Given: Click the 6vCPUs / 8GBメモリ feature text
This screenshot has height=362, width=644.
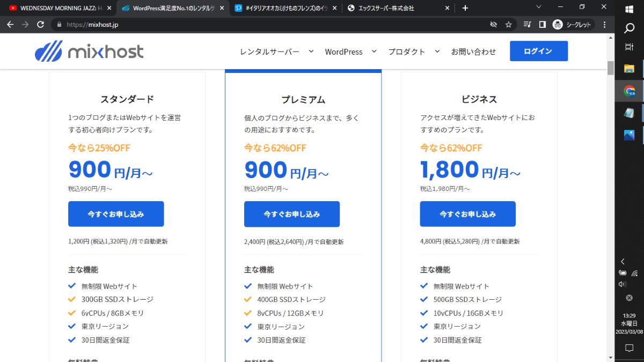Looking at the screenshot, I should click(113, 313).
